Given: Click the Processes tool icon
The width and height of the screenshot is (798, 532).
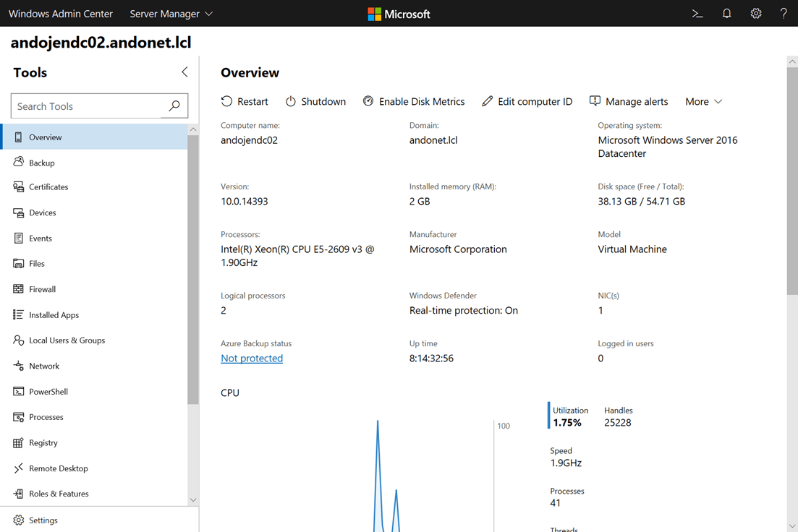Looking at the screenshot, I should (x=18, y=417).
